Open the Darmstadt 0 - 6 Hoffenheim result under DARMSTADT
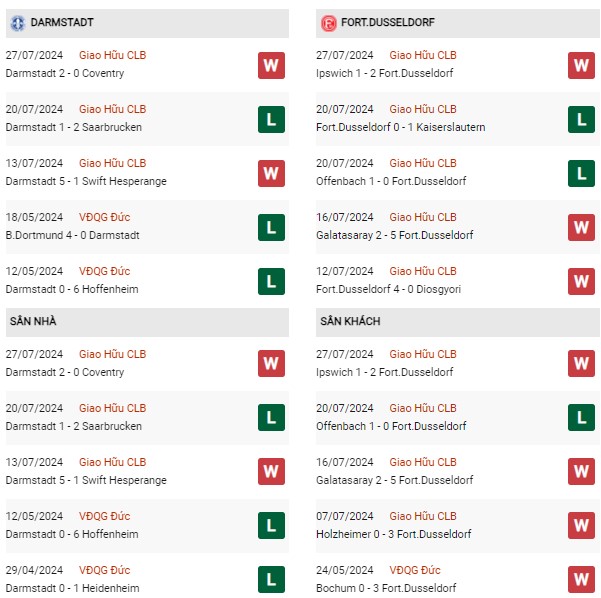601x598 pixels. pyautogui.click(x=72, y=289)
